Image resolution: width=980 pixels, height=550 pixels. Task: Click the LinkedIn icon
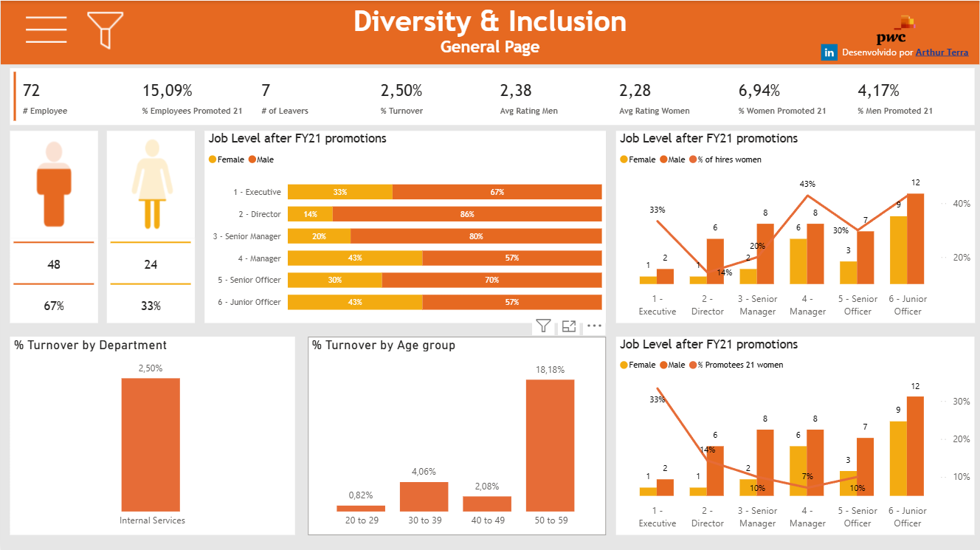tap(829, 52)
